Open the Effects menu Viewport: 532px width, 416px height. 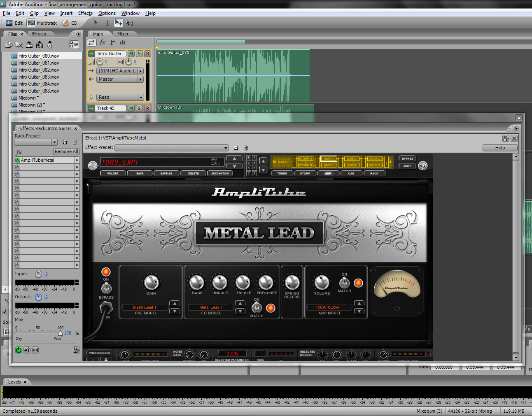pyautogui.click(x=85, y=13)
